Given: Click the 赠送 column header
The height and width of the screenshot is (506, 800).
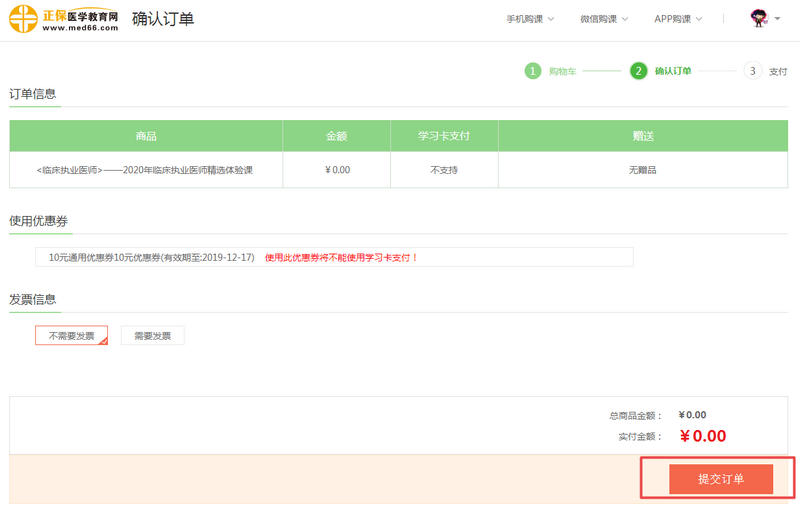Looking at the screenshot, I should 642,136.
